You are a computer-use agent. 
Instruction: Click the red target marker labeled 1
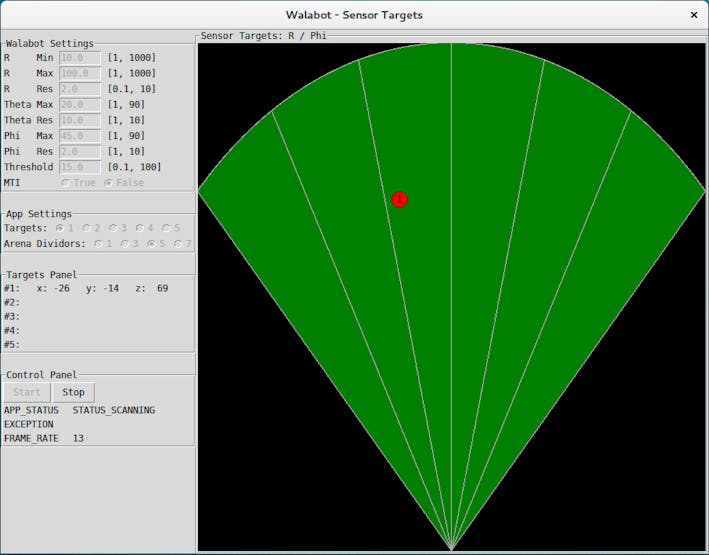(x=400, y=199)
